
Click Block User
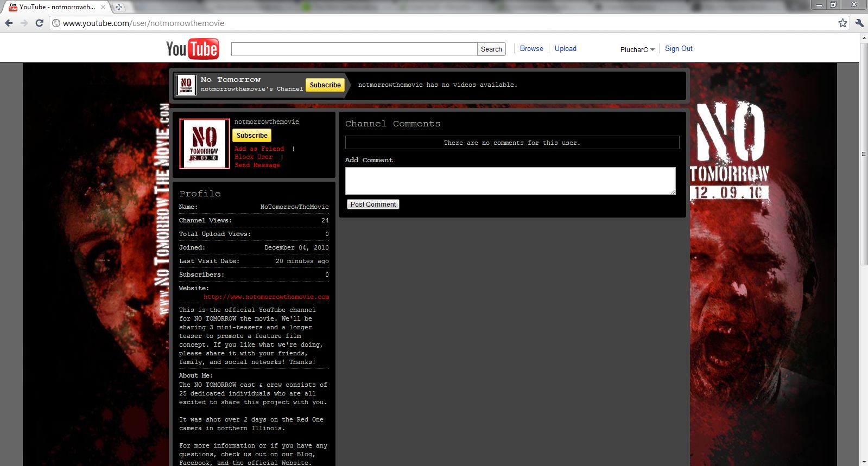click(x=254, y=157)
